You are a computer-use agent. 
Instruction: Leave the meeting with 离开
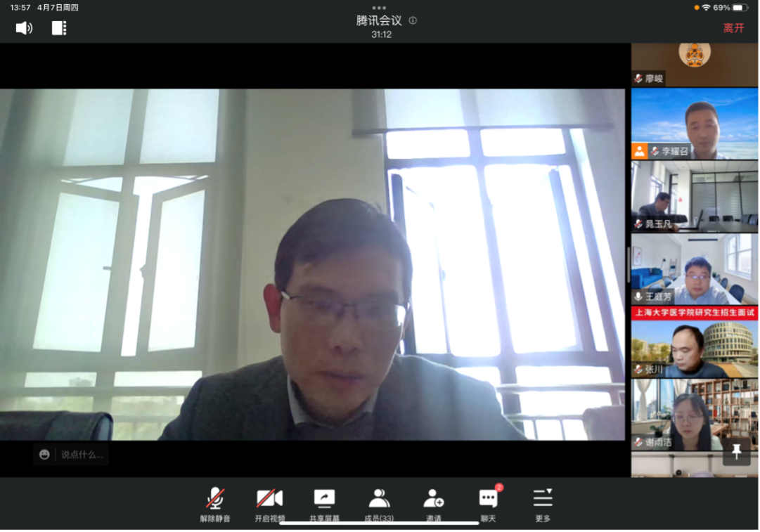[733, 28]
